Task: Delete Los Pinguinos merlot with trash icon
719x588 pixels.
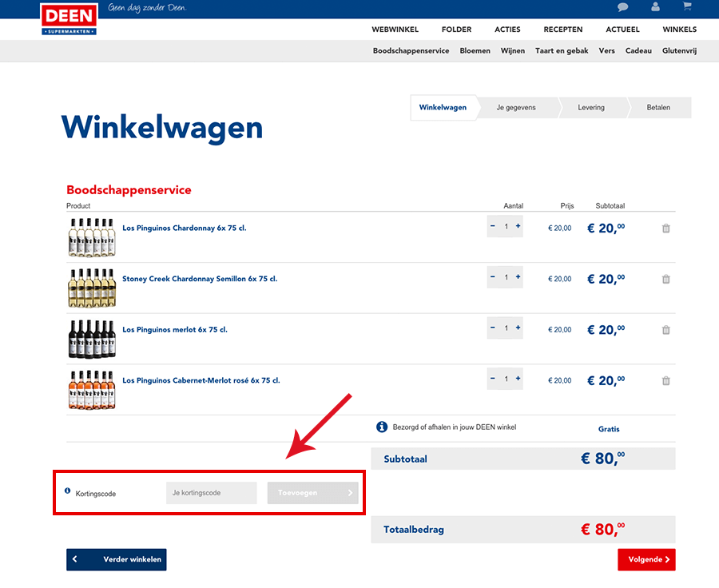Action: (x=665, y=330)
